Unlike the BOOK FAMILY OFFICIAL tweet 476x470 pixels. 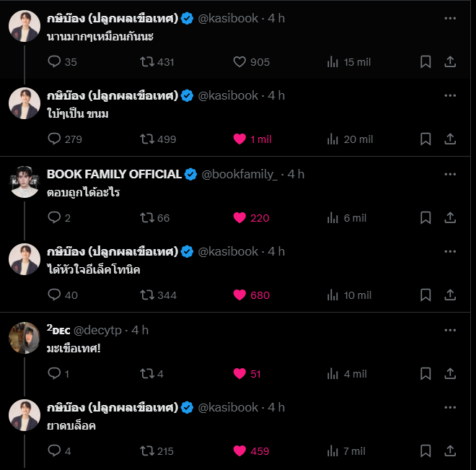tap(239, 218)
